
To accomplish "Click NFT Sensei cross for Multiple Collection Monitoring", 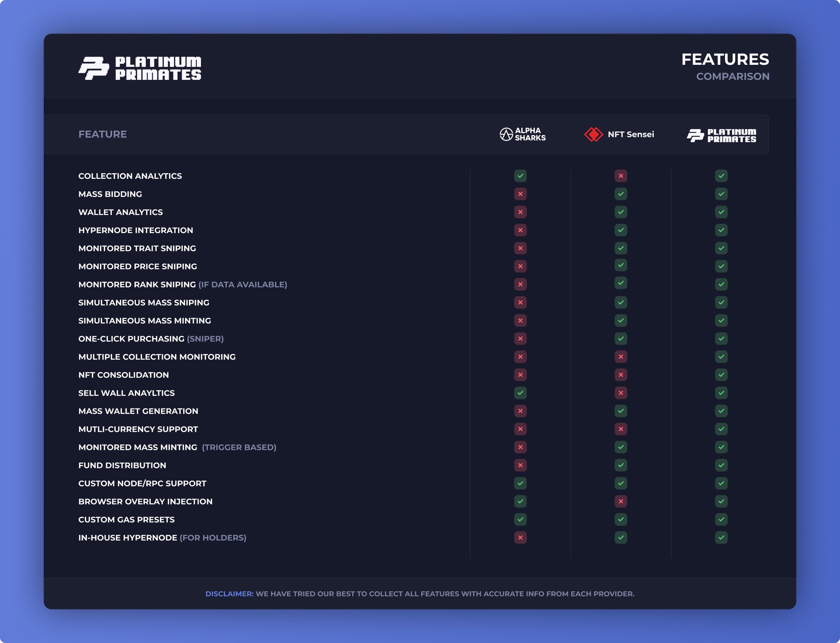I will pyautogui.click(x=621, y=357).
